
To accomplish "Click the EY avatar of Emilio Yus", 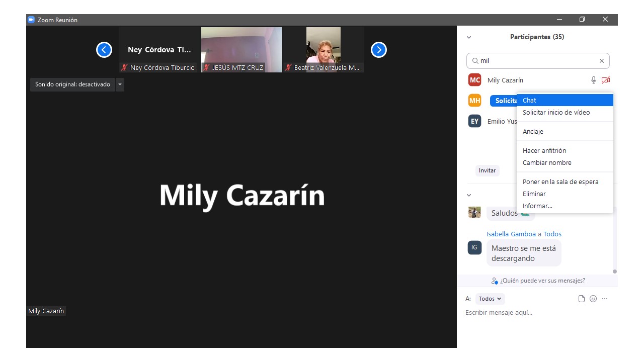I will (x=474, y=121).
